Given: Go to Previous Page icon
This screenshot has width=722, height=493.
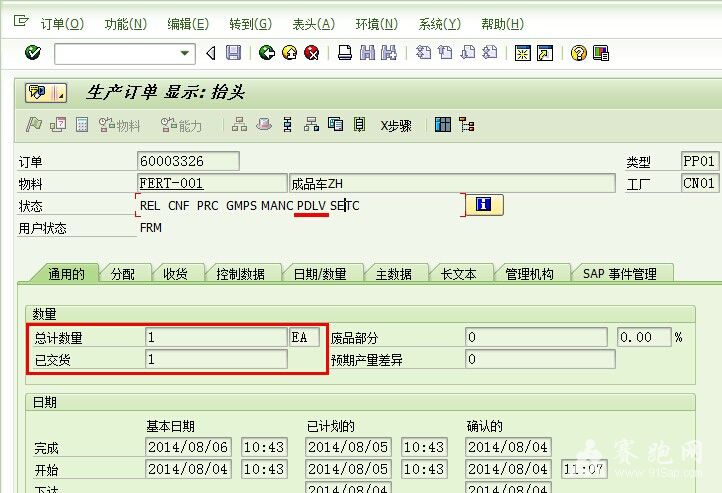Looking at the screenshot, I should pos(445,53).
